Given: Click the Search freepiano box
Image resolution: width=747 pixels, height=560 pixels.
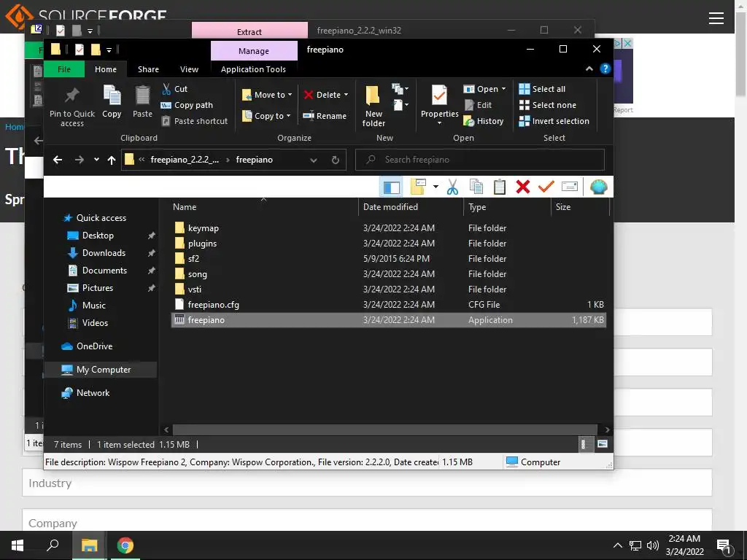Looking at the screenshot, I should pyautogui.click(x=480, y=160).
